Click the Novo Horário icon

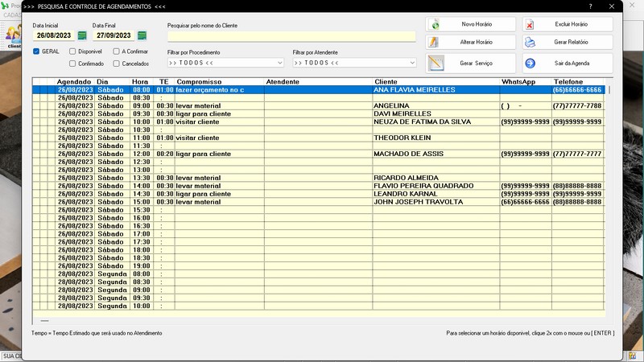point(435,25)
